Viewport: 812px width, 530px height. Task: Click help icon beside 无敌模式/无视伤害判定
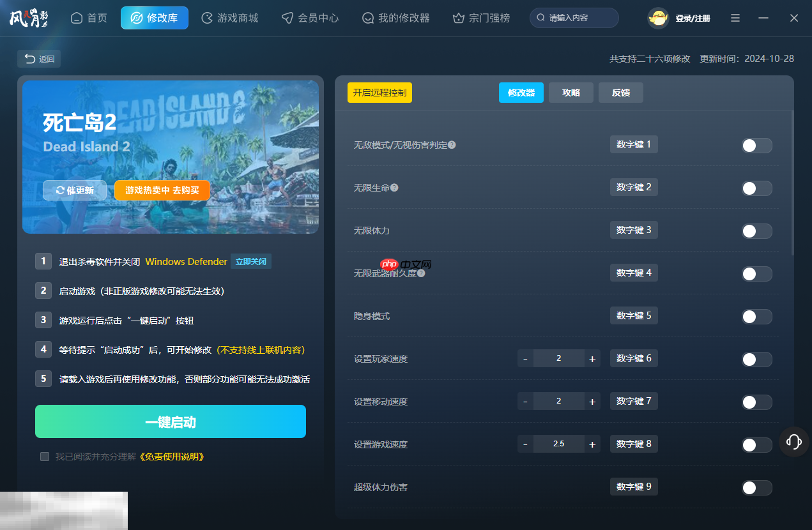coord(452,145)
